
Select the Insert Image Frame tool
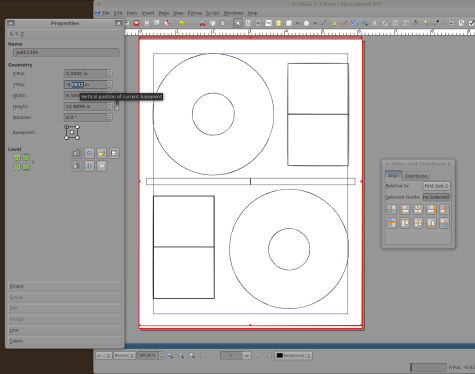pyautogui.click(x=258, y=23)
